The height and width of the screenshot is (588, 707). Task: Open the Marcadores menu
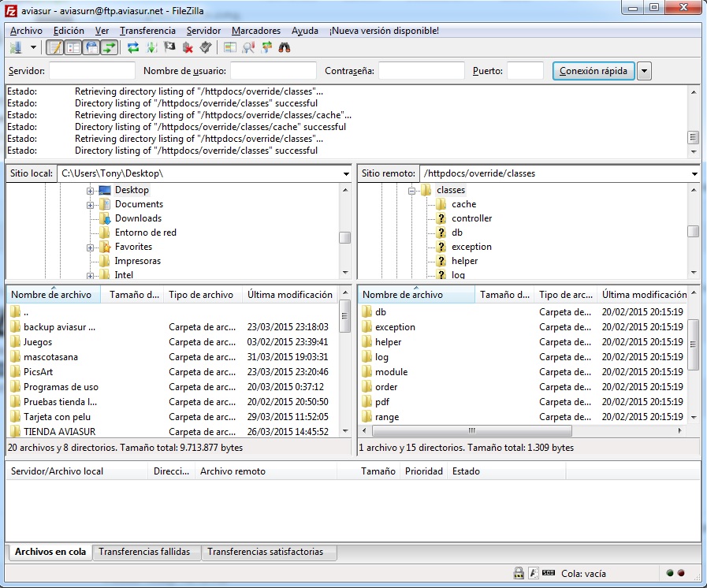(256, 31)
